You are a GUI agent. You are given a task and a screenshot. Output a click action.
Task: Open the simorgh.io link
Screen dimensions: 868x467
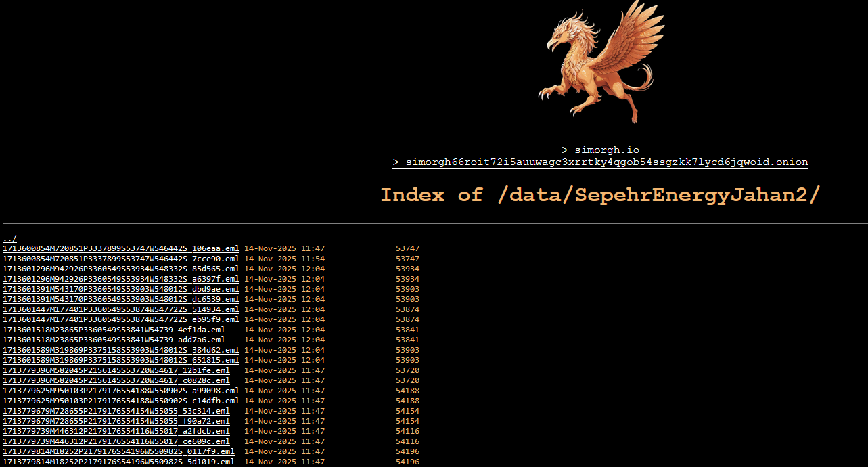(x=600, y=150)
